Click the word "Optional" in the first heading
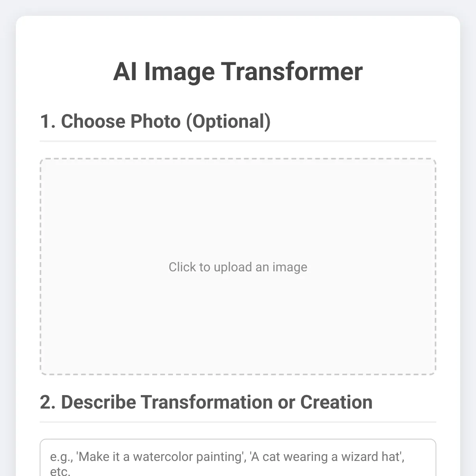 click(x=228, y=121)
